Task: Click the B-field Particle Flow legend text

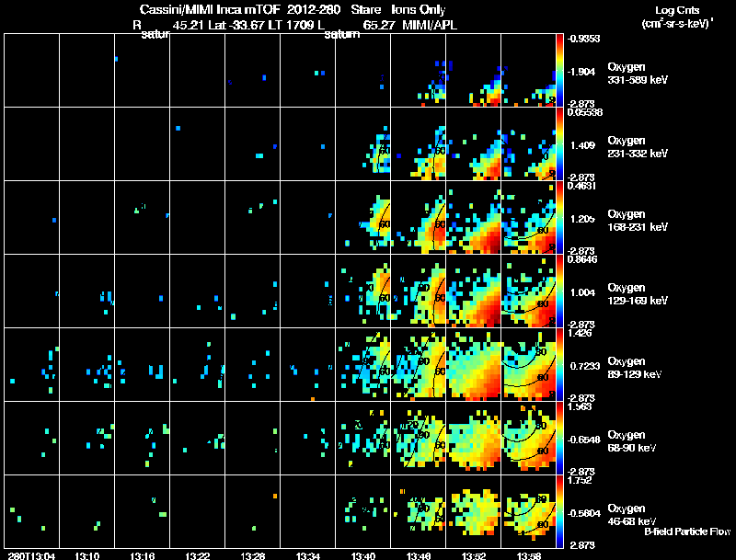Action: tap(687, 531)
